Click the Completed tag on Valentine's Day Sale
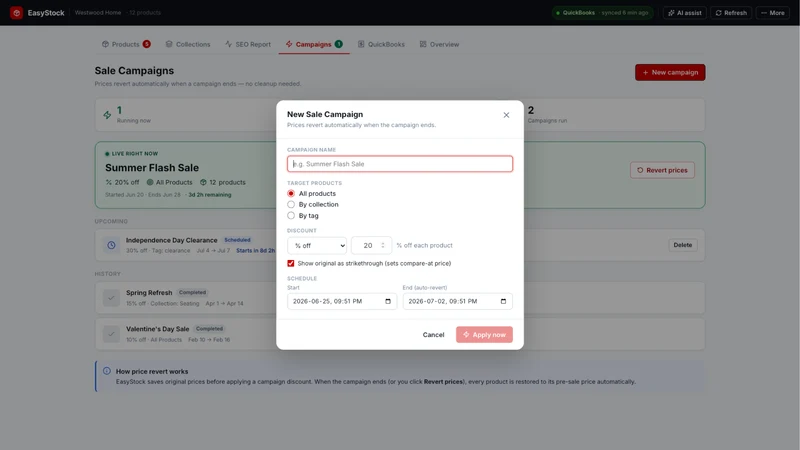The image size is (800, 450). pyautogui.click(x=209, y=329)
